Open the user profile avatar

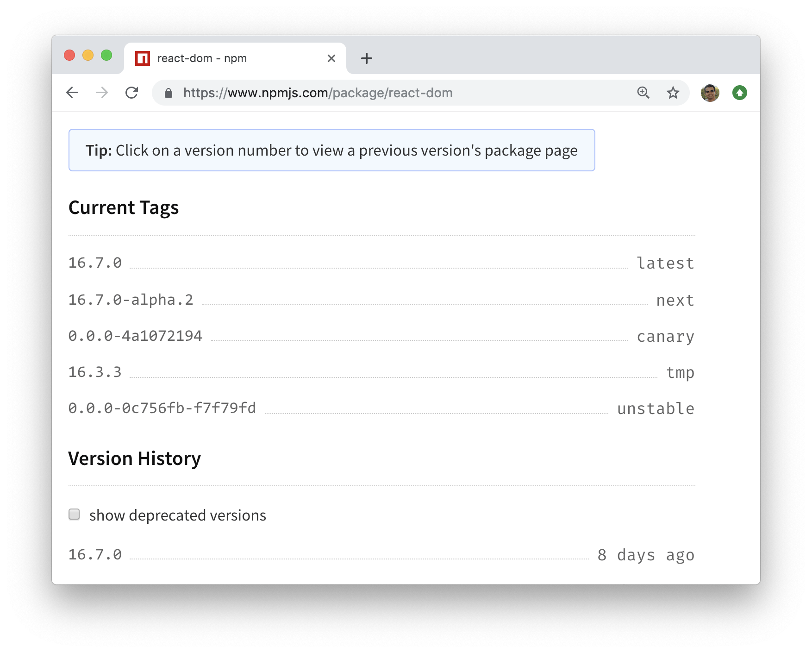click(710, 93)
